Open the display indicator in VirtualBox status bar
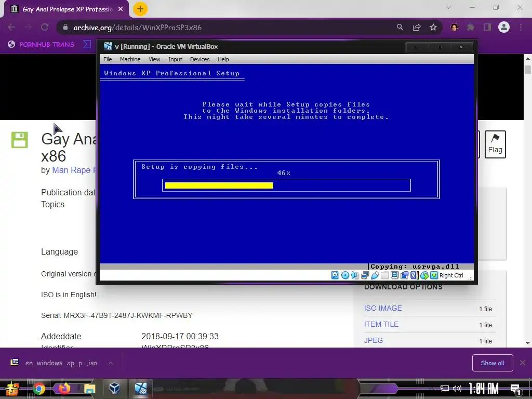 tap(395, 275)
